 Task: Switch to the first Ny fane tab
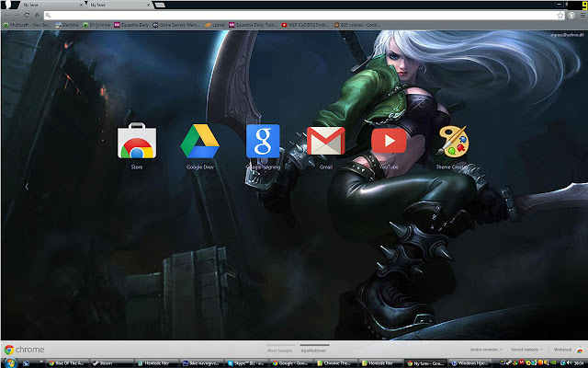coord(41,6)
